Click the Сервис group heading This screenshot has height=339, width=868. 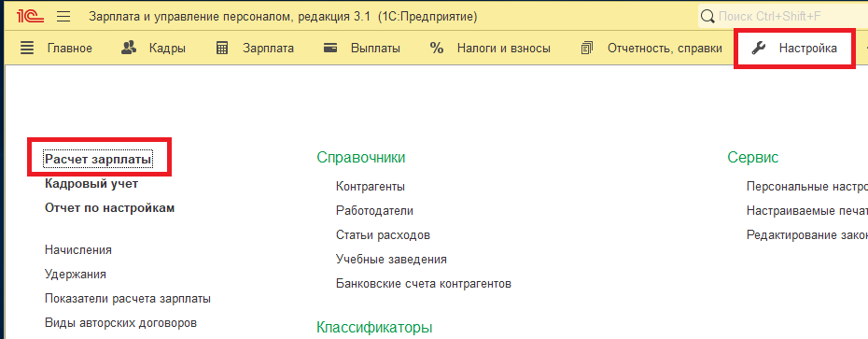click(753, 157)
